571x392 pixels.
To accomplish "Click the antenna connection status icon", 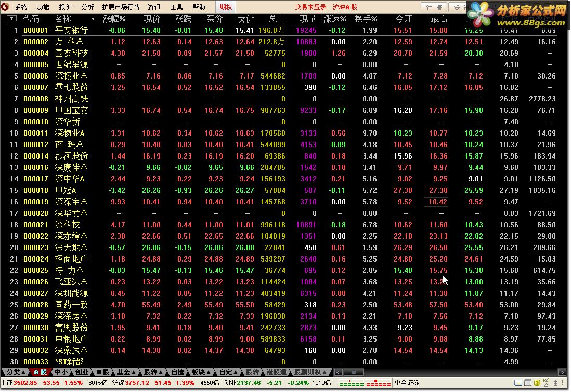I will click(546, 383).
